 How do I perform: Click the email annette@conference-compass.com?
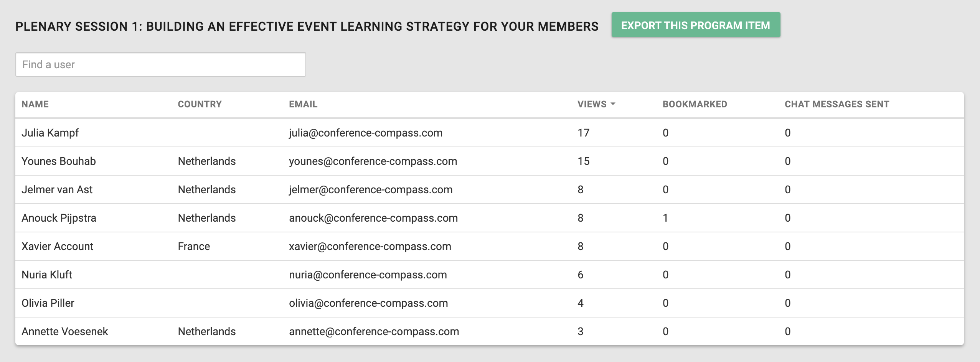(x=374, y=331)
